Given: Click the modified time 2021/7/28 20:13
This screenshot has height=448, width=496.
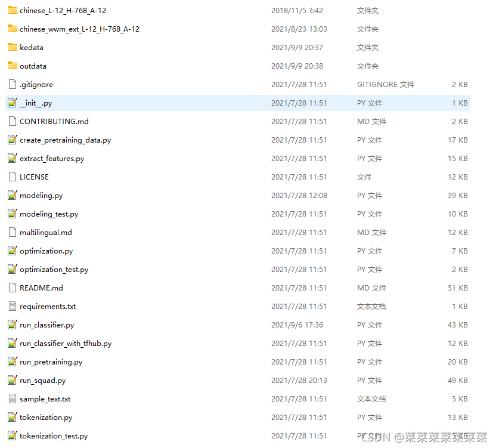Looking at the screenshot, I should pyautogui.click(x=299, y=380).
